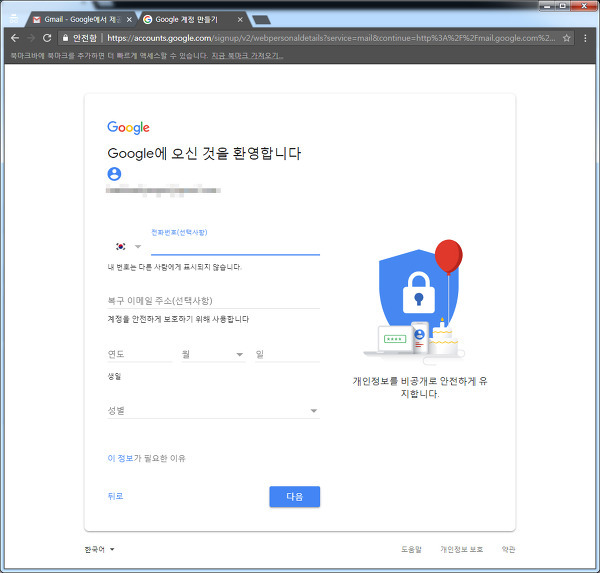Click the 일 (day) input field
Screen dimensions: 600x573
point(287,354)
